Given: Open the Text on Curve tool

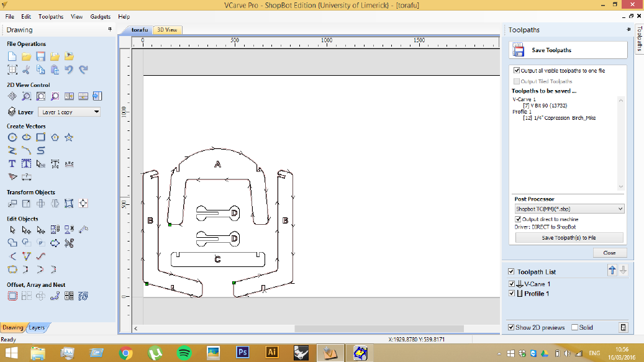Looking at the screenshot, I should click(x=69, y=164).
